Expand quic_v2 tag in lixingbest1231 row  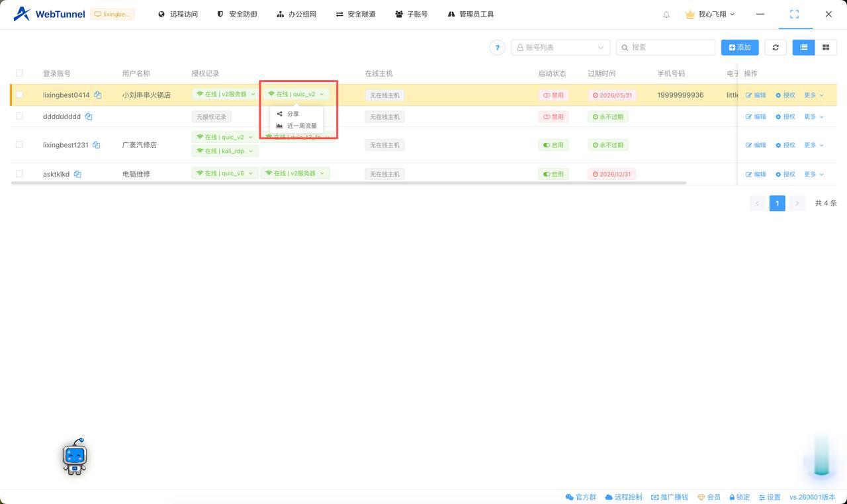coord(225,137)
